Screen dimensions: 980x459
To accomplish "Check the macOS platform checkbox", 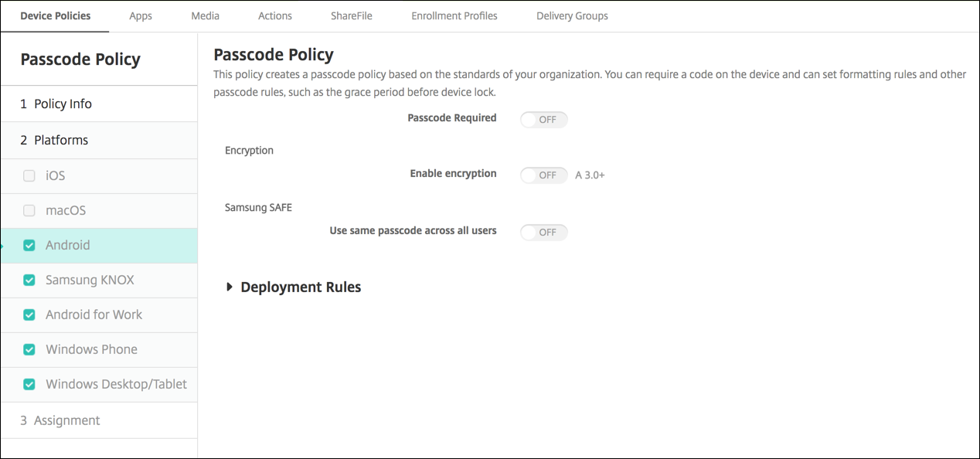I will coord(29,211).
